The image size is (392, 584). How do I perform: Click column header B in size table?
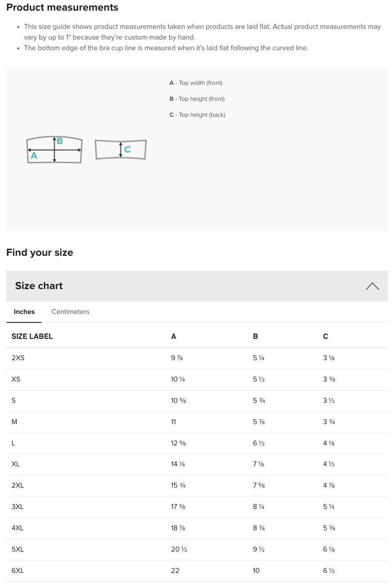coord(255,337)
